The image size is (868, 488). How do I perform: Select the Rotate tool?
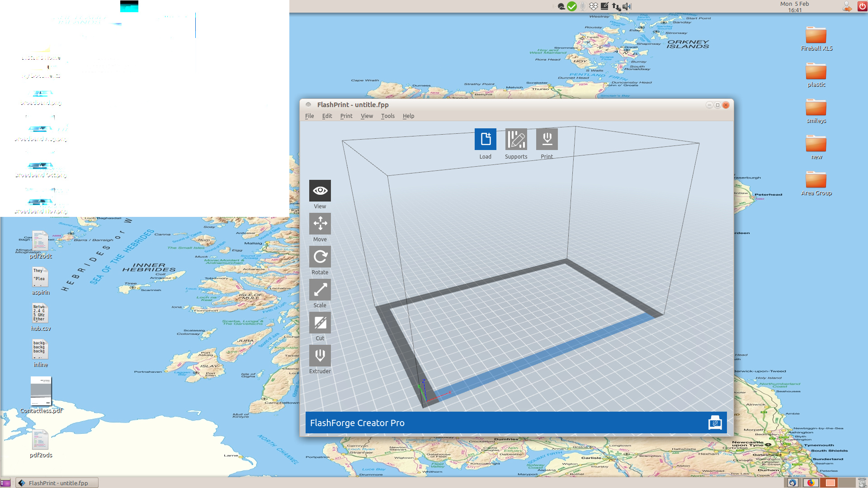(x=320, y=257)
